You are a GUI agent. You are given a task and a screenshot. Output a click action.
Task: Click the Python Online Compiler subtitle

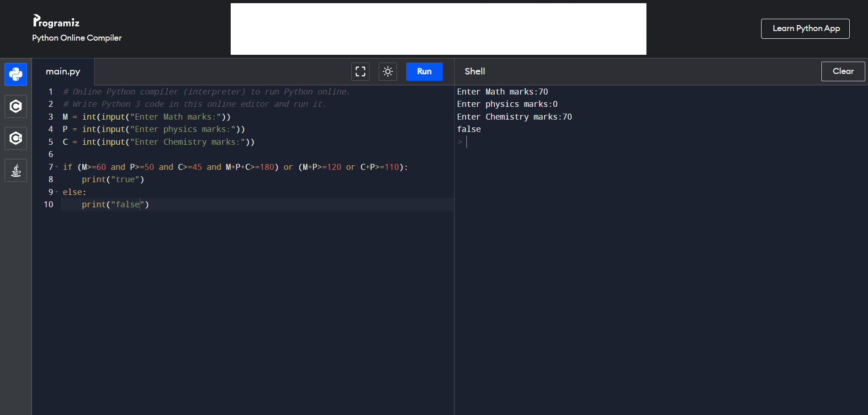pos(77,38)
